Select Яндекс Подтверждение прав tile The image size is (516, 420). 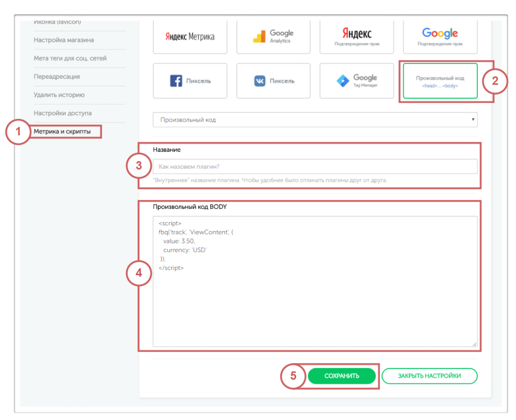(x=356, y=37)
